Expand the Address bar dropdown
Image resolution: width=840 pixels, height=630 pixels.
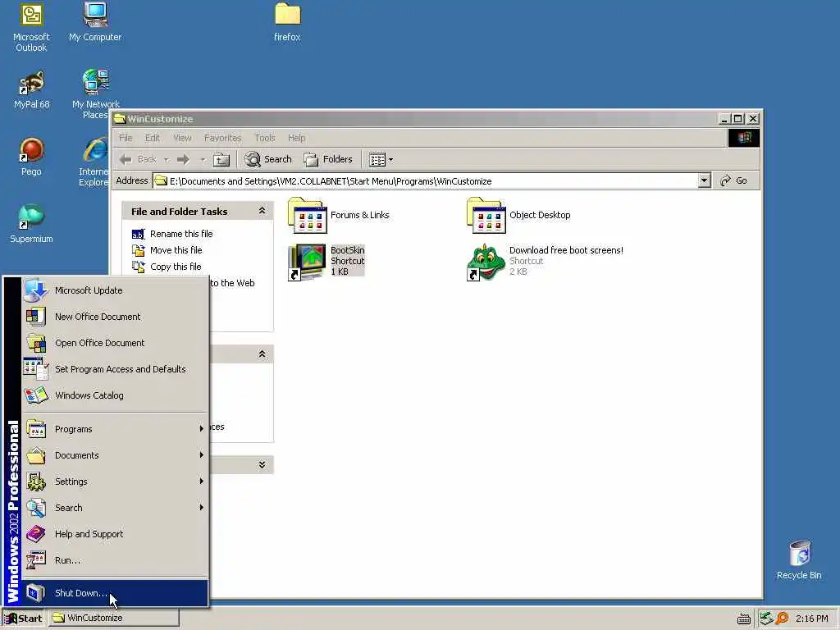pos(705,181)
